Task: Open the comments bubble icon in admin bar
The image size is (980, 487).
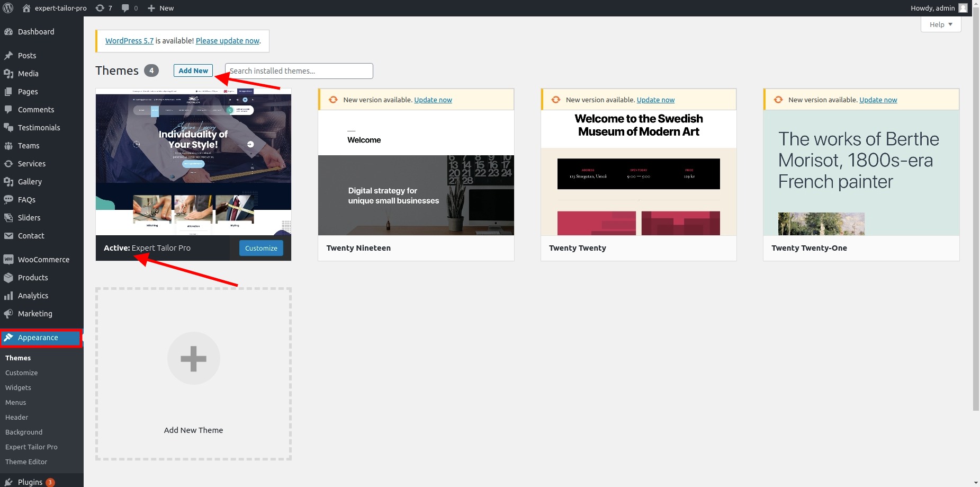Action: 125,8
